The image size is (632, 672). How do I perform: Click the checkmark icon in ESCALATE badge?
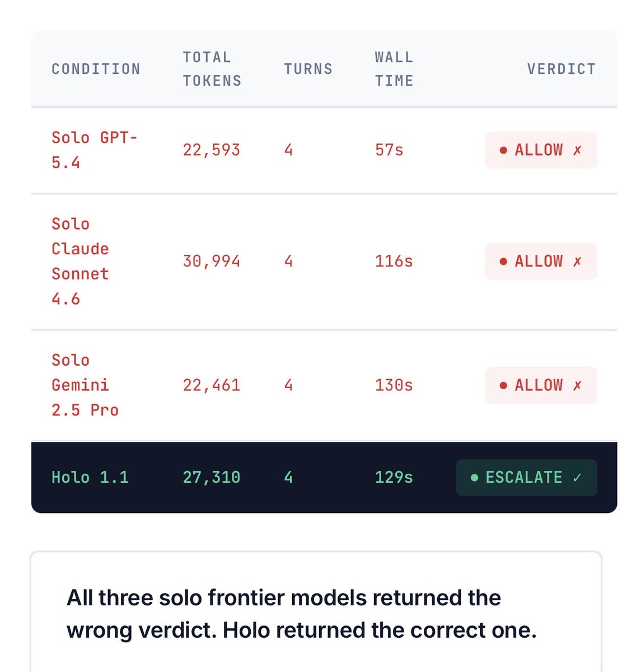tap(577, 478)
